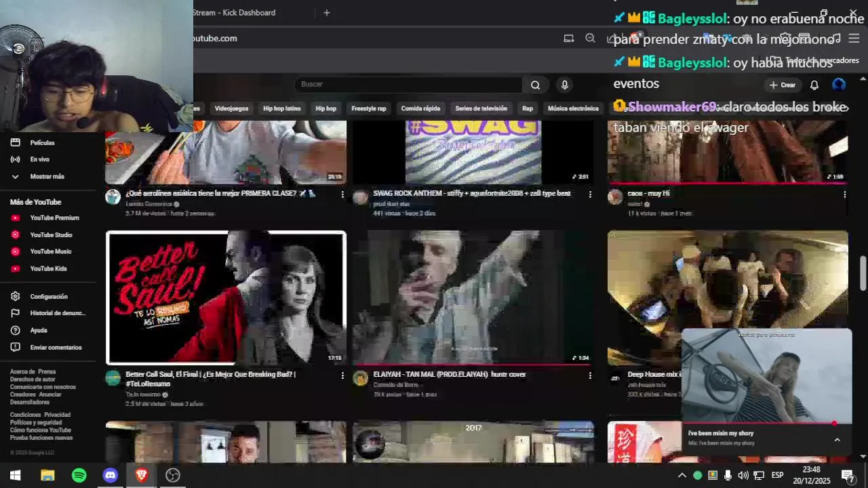Click the Crear button

pyautogui.click(x=783, y=85)
